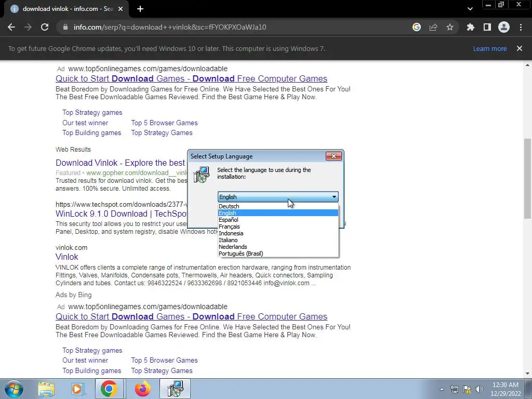
Task: Close the Select Setup Language dialog
Action: tap(334, 156)
